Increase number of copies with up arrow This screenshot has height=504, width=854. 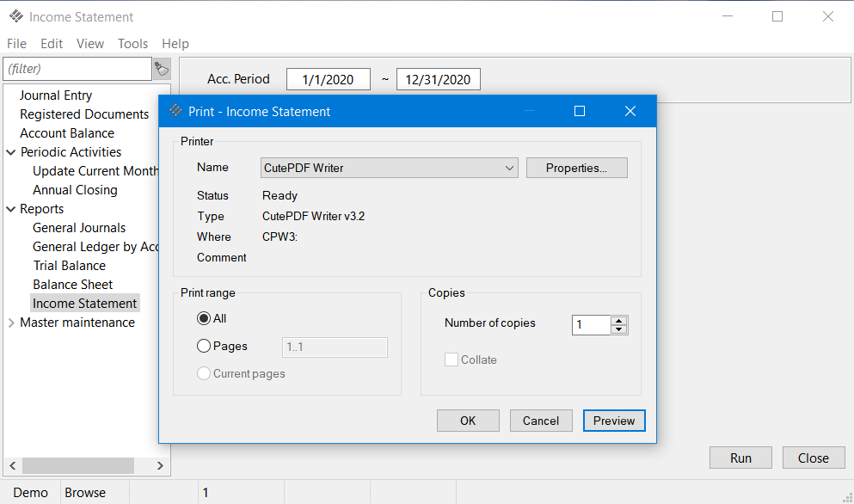point(619,320)
